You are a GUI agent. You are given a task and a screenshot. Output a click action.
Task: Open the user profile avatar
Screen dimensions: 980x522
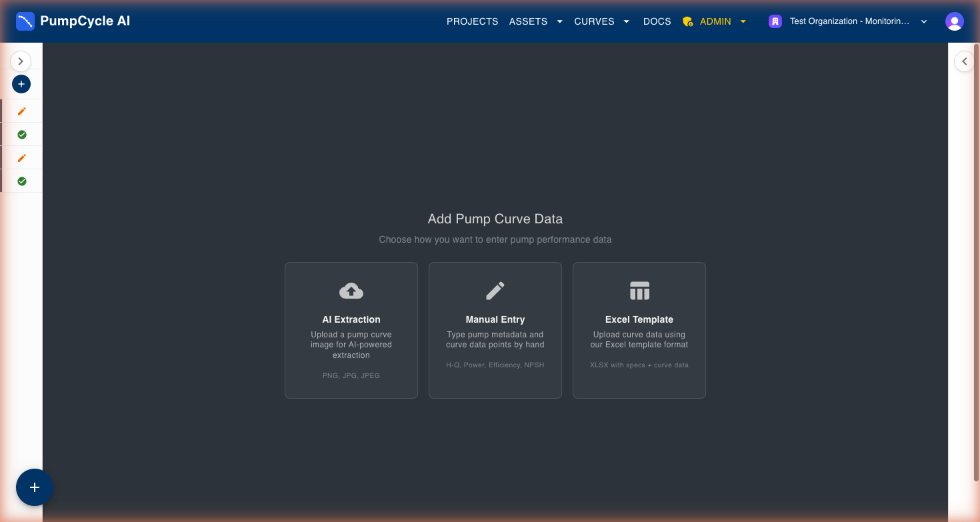pyautogui.click(x=954, y=21)
